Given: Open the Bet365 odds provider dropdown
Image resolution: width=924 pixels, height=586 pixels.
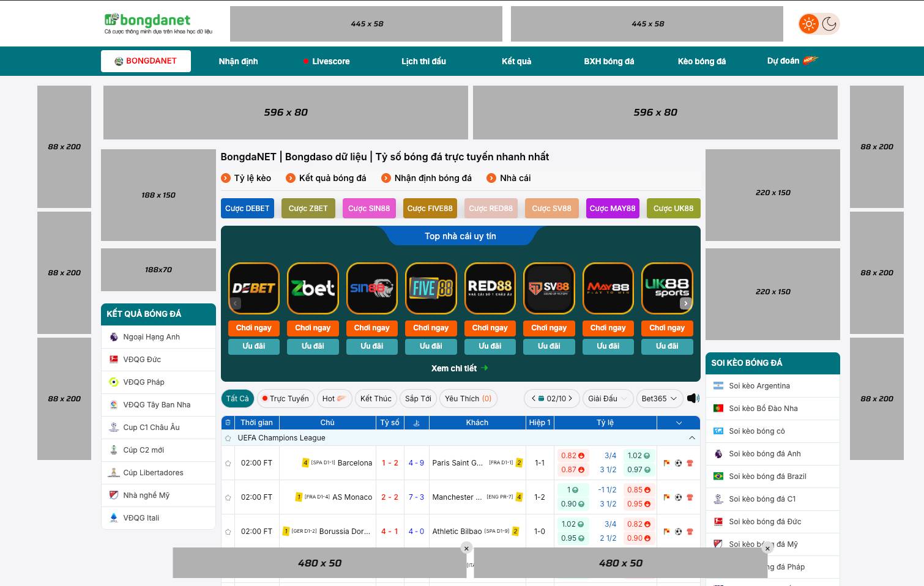Looking at the screenshot, I should click(x=659, y=398).
